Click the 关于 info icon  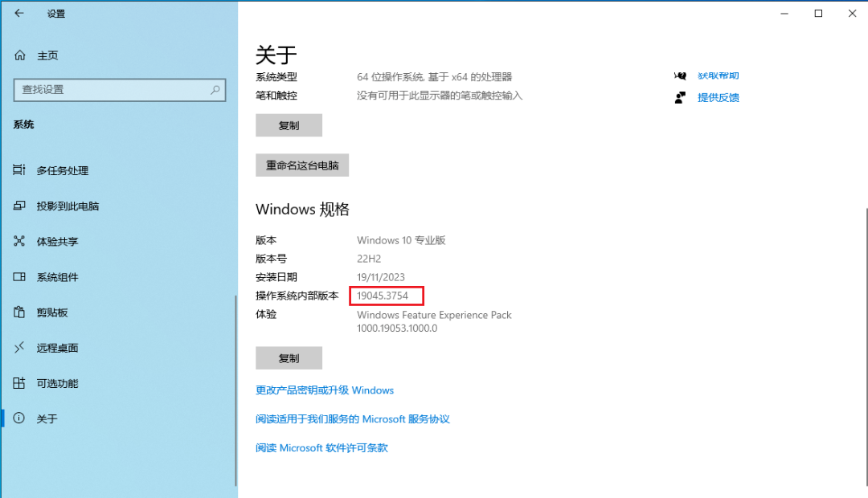[x=19, y=418]
